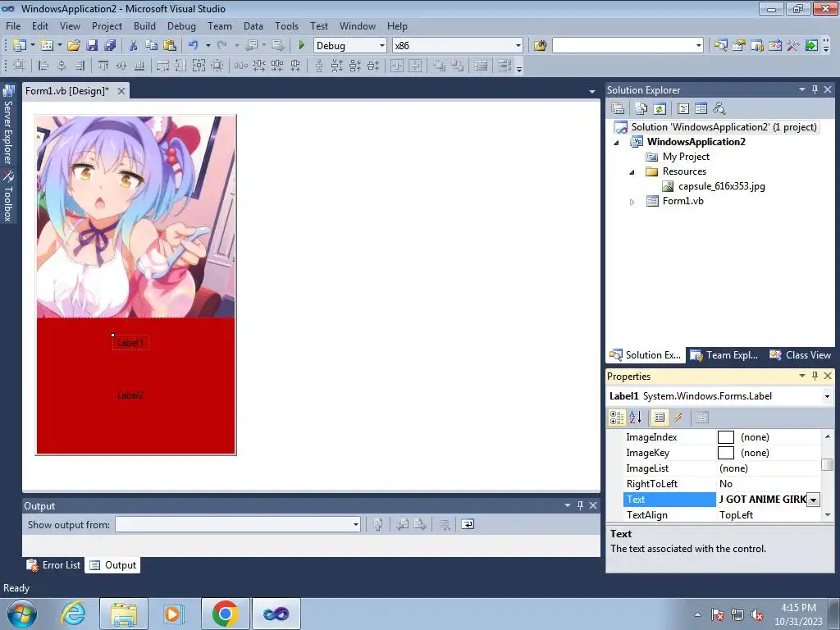Open the Project menu
840x630 pixels.
107,25
